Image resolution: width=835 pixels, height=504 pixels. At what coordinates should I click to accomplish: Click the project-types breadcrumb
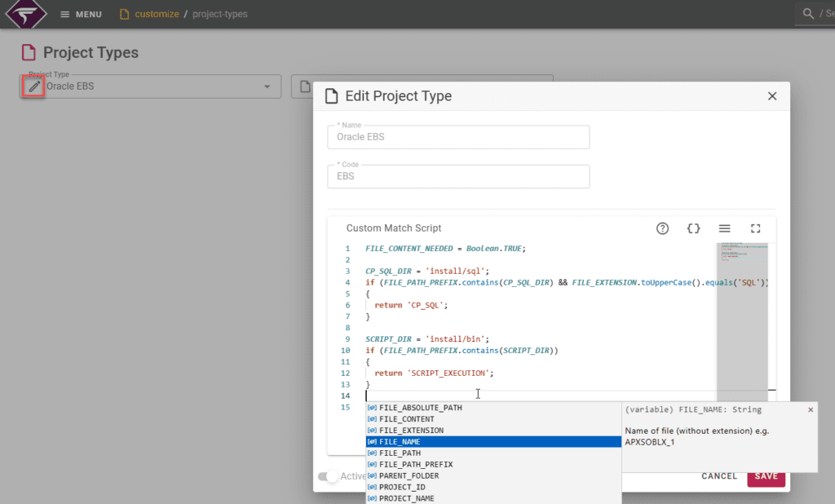pyautogui.click(x=220, y=14)
